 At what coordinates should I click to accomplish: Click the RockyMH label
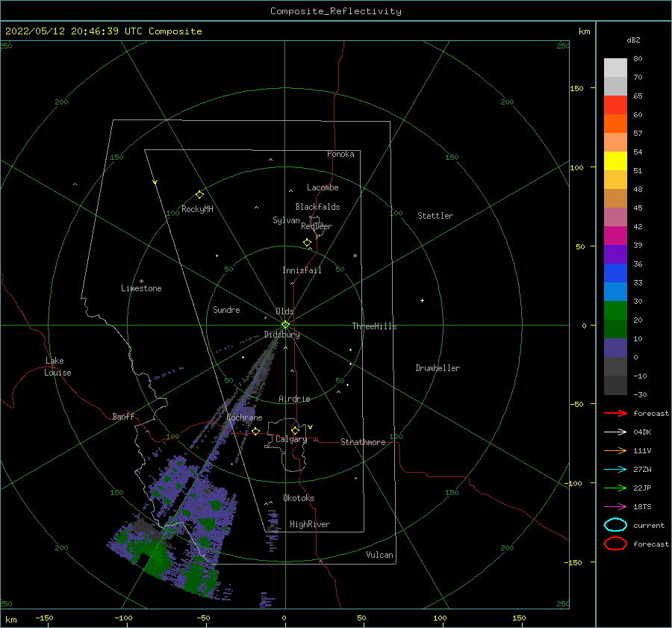[x=197, y=209]
